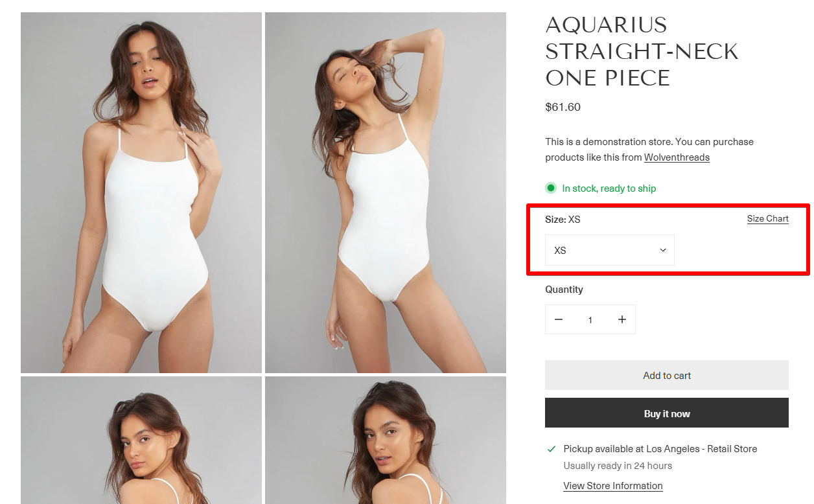Open the back-view product image at bottom left
Viewport: 814px width, 504px height.
(141, 440)
